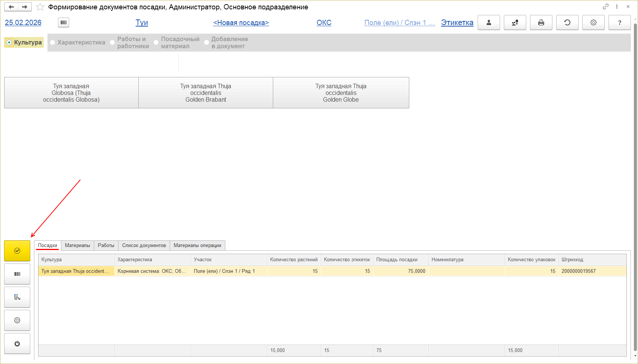This screenshot has height=364, width=638.
Task: Open the gear button in the left button column
Action: tap(17, 320)
